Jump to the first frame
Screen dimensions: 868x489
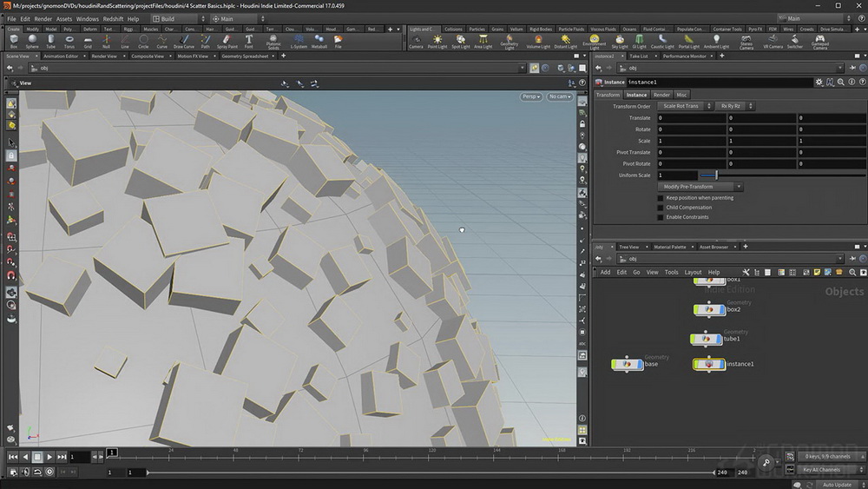(12, 457)
